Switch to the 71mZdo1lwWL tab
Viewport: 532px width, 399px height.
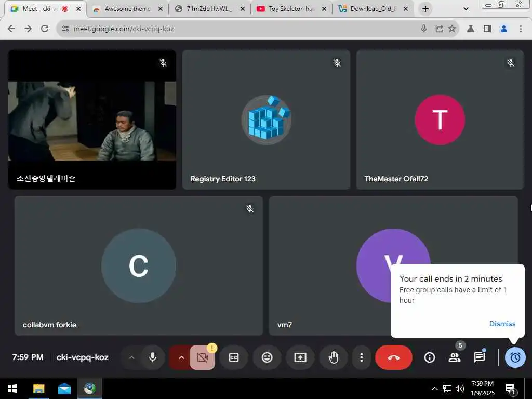pyautogui.click(x=209, y=9)
